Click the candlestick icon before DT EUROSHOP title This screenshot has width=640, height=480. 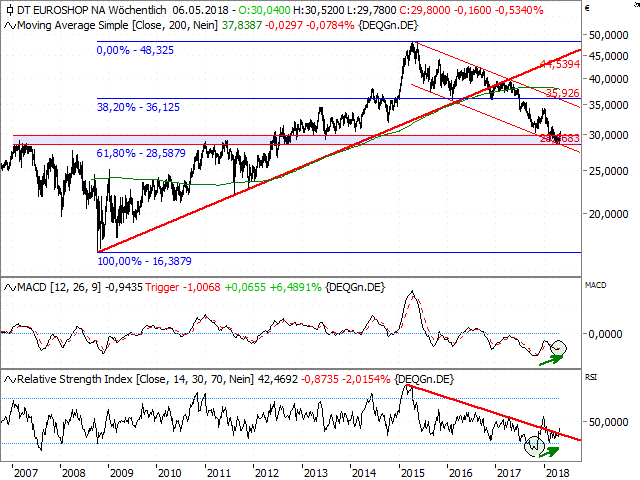pyautogui.click(x=10, y=10)
